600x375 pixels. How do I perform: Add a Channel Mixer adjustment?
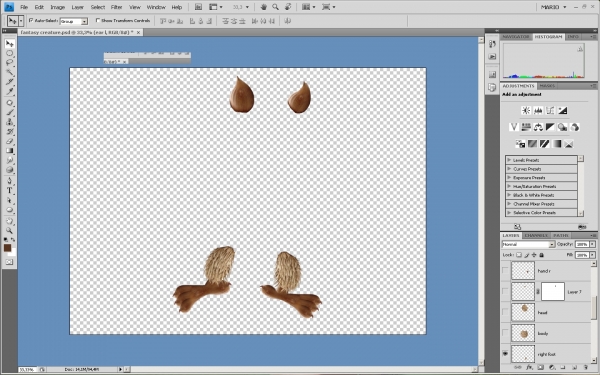(575, 127)
